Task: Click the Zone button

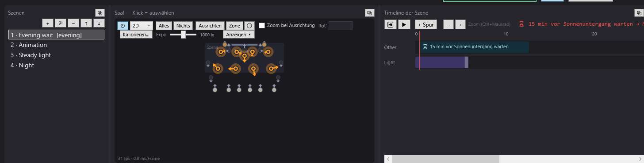Action: tap(234, 26)
